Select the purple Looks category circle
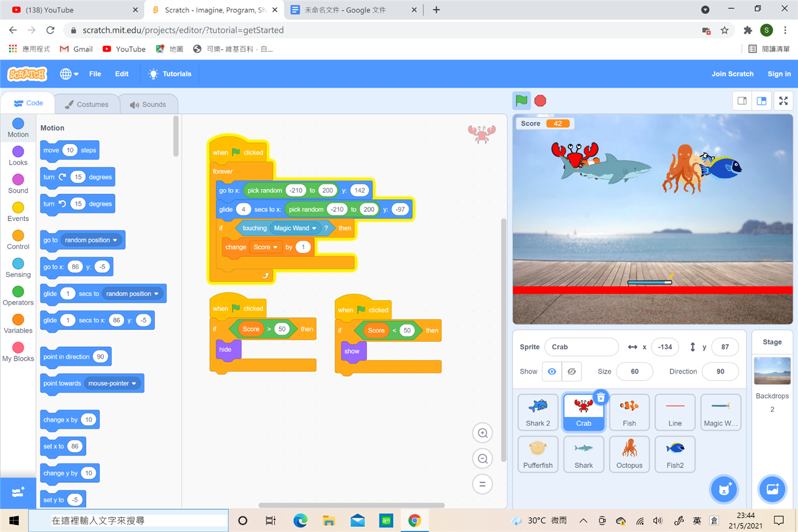Image resolution: width=798 pixels, height=532 pixels. point(18,152)
